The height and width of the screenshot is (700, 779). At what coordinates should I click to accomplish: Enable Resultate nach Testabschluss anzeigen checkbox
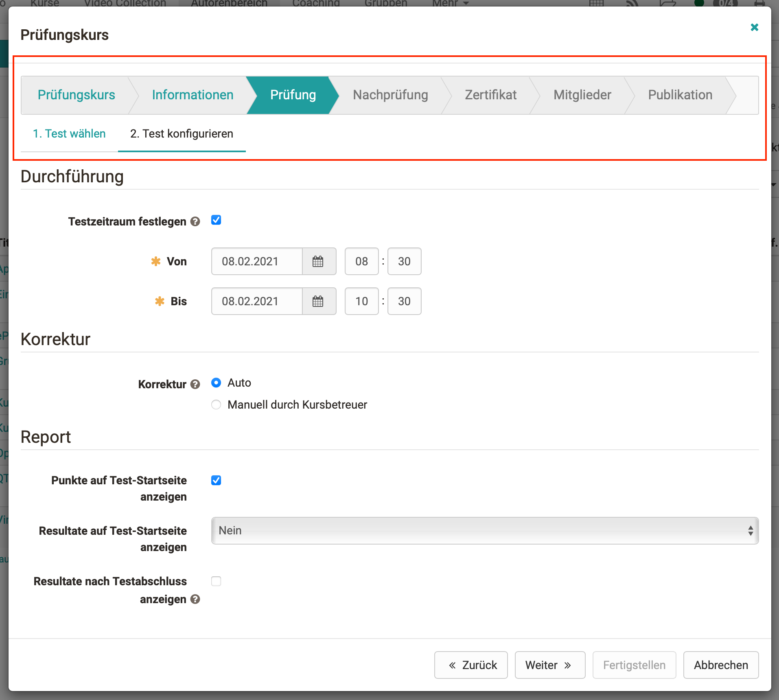coord(216,581)
